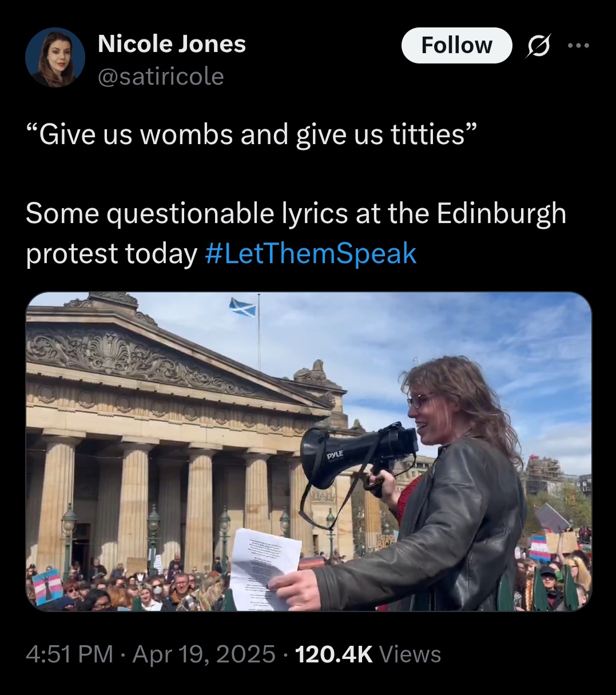Open the #LetThemSpeak hashtag
Screen dimensions: 616x695
point(311,254)
